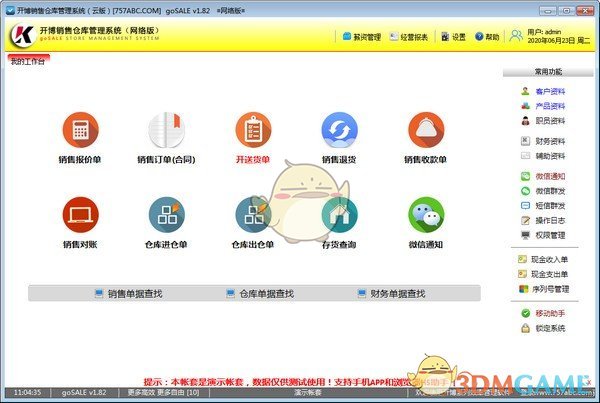The height and width of the screenshot is (403, 600).
Task: Switch to the 我的工作台 tab
Action: 28,61
